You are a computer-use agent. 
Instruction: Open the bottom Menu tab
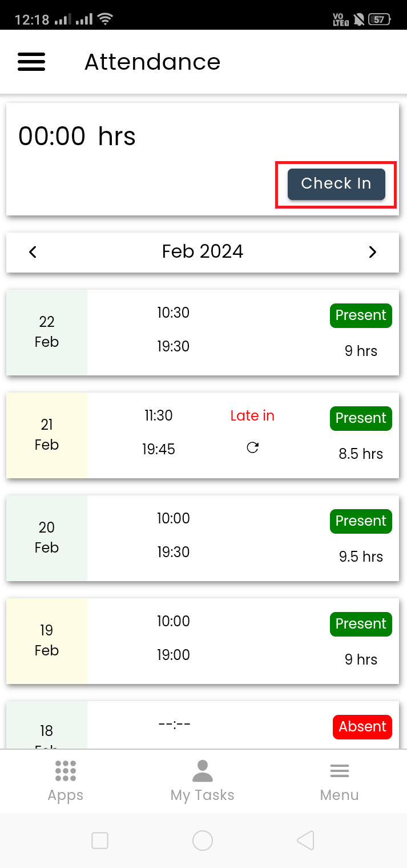pyautogui.click(x=339, y=781)
